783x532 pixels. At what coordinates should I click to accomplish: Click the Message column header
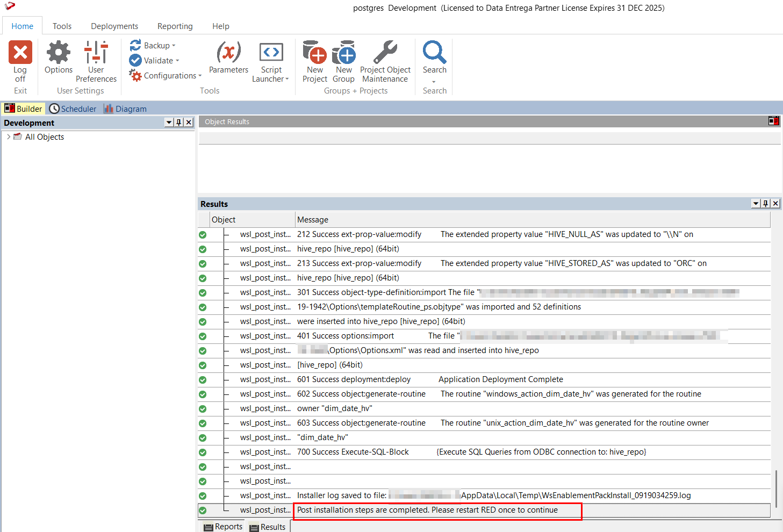coord(533,219)
